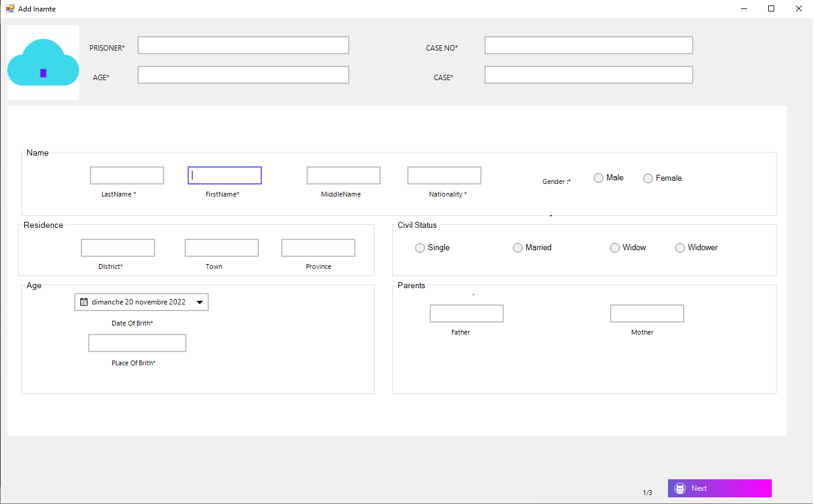Focus the Father name field

466,313
